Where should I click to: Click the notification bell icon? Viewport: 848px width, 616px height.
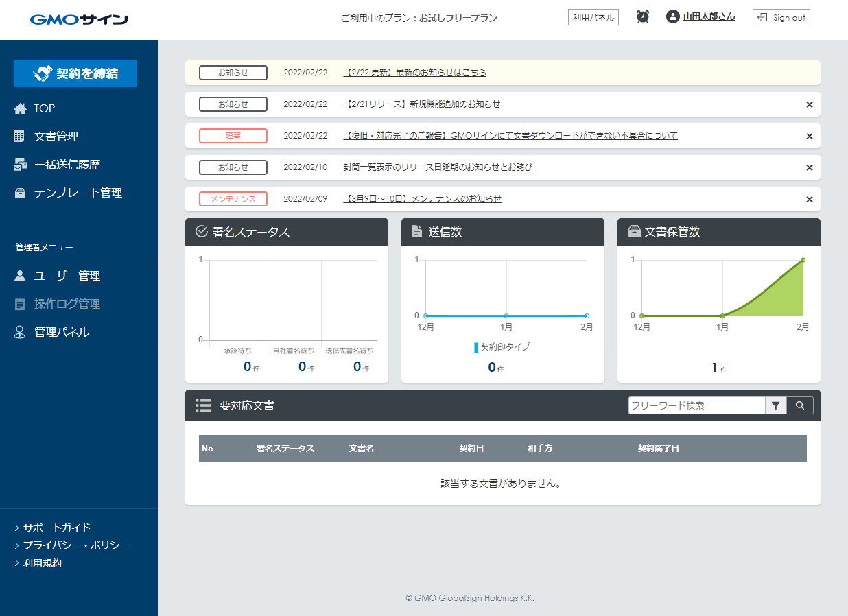642,17
